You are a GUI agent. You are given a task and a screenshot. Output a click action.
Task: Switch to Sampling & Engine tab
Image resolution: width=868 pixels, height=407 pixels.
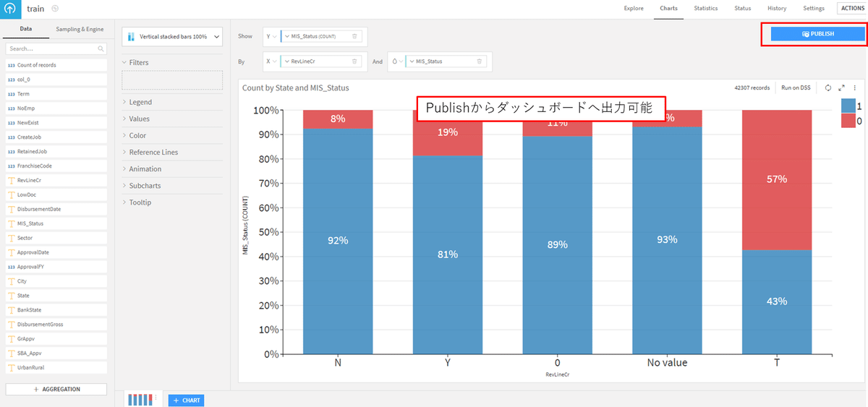pos(80,29)
